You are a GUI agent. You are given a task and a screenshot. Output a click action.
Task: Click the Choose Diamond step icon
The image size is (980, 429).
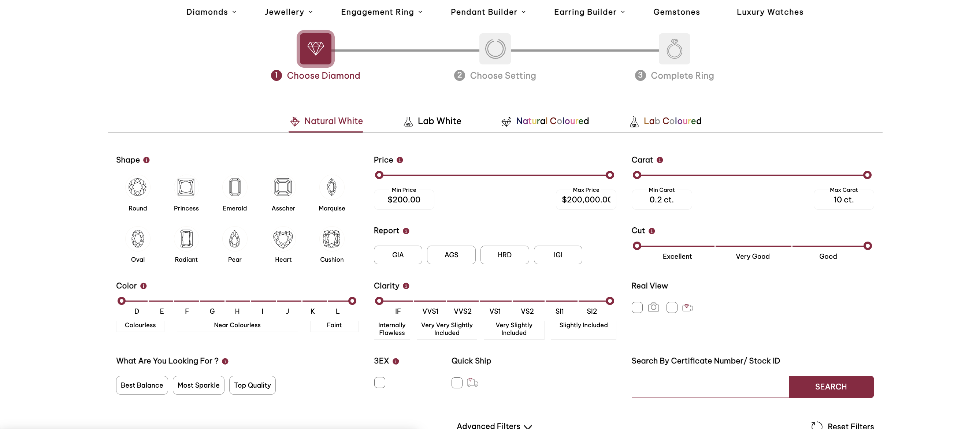pyautogui.click(x=315, y=49)
